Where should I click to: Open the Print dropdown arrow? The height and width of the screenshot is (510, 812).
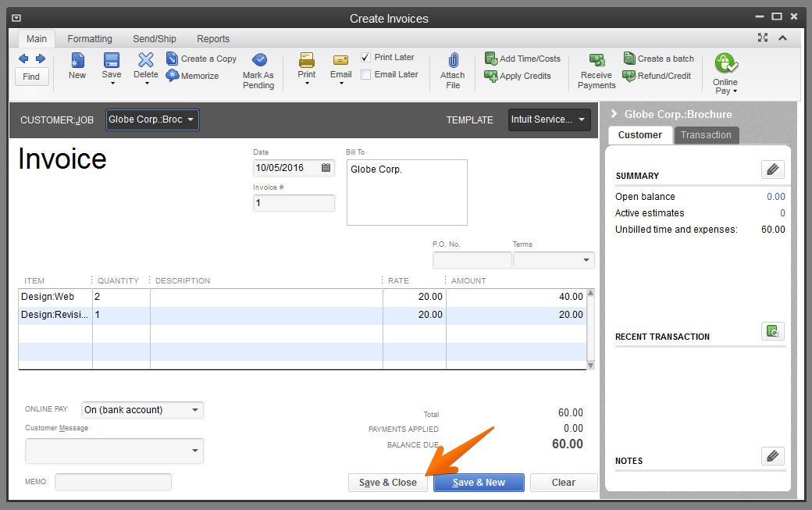point(307,84)
